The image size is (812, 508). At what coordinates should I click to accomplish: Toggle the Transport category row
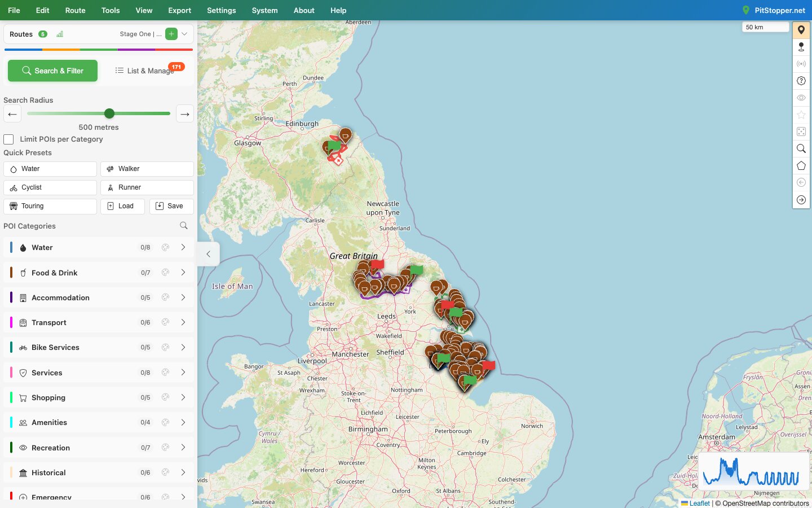click(x=99, y=322)
